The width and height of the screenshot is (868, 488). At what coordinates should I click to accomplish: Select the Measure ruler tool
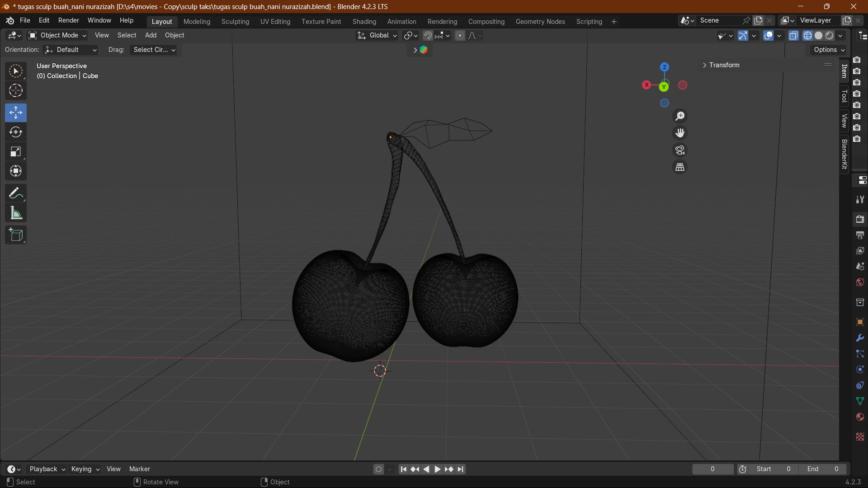tap(16, 213)
